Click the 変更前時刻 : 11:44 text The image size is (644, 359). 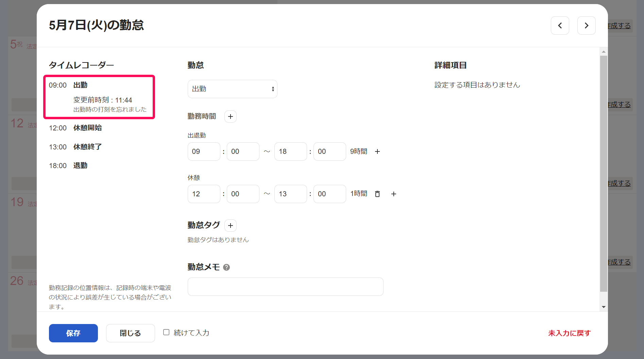pos(103,100)
